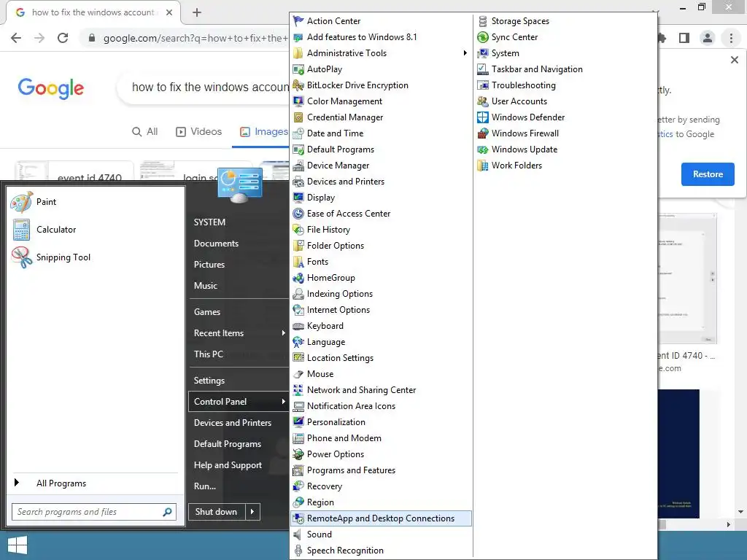Screen dimensions: 747x560
Task: Click Chrome reload page icon
Action: pyautogui.click(x=63, y=38)
